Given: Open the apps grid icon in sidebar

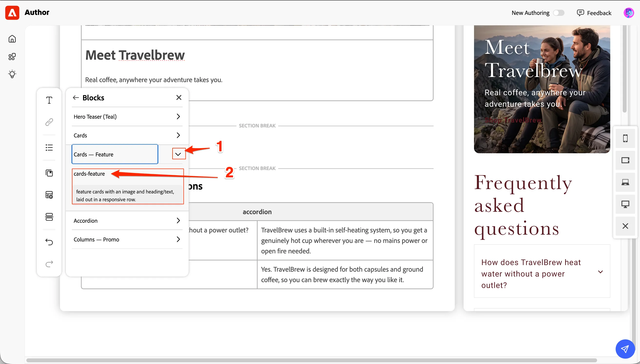Looking at the screenshot, I should click(12, 57).
